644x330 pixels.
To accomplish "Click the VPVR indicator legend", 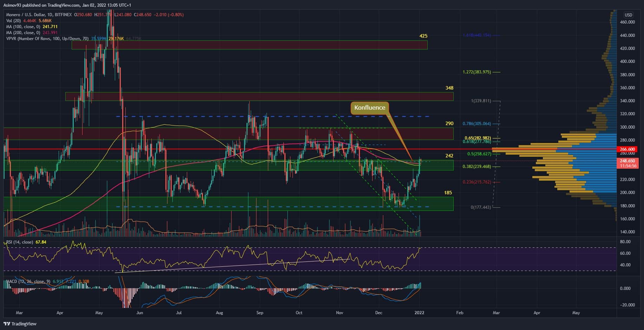I will (47, 39).
